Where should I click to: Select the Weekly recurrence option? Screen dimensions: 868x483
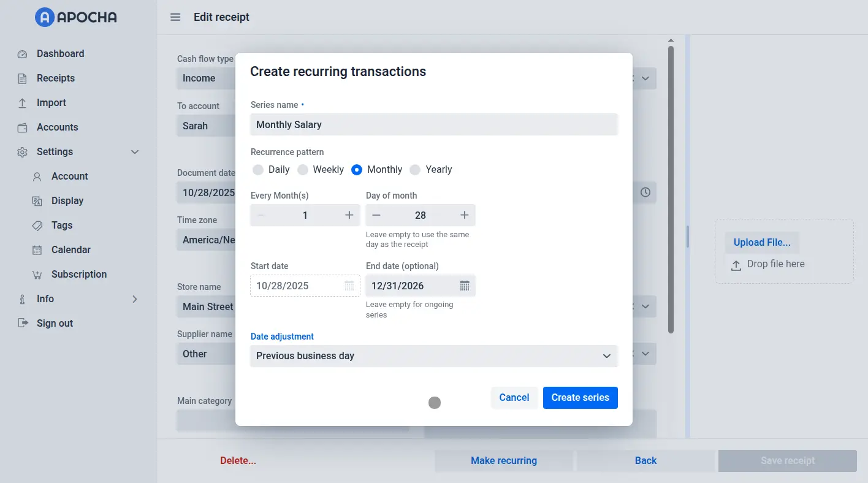coord(303,170)
